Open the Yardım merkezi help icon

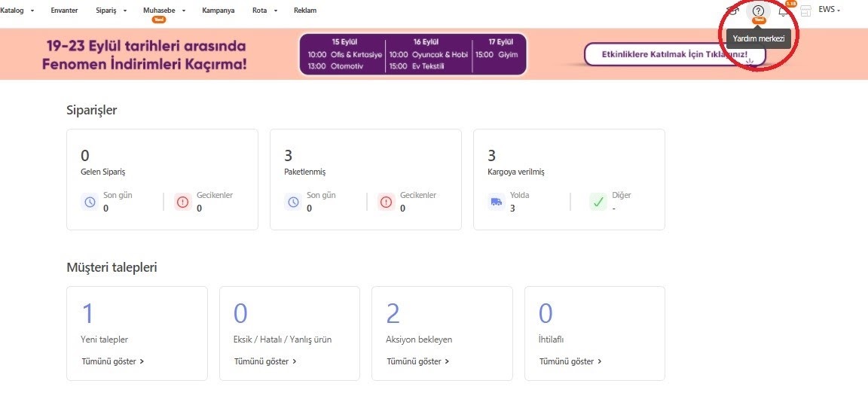(x=758, y=11)
